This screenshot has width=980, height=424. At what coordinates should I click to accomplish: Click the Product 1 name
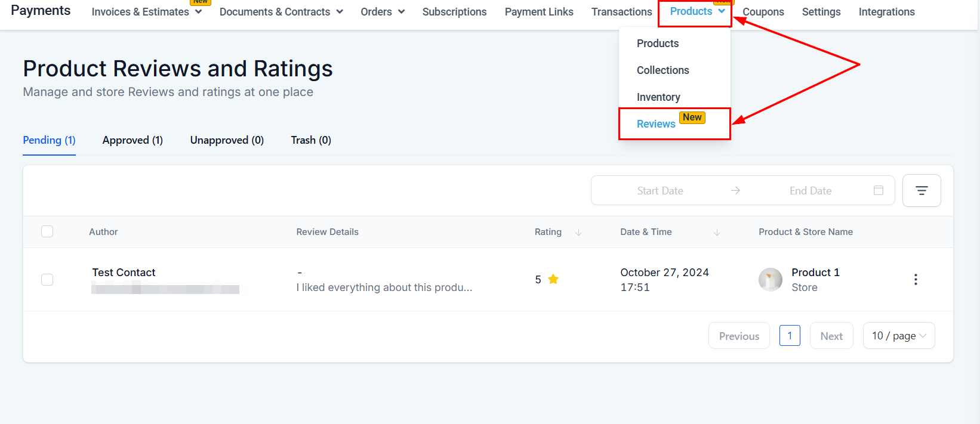click(x=815, y=273)
